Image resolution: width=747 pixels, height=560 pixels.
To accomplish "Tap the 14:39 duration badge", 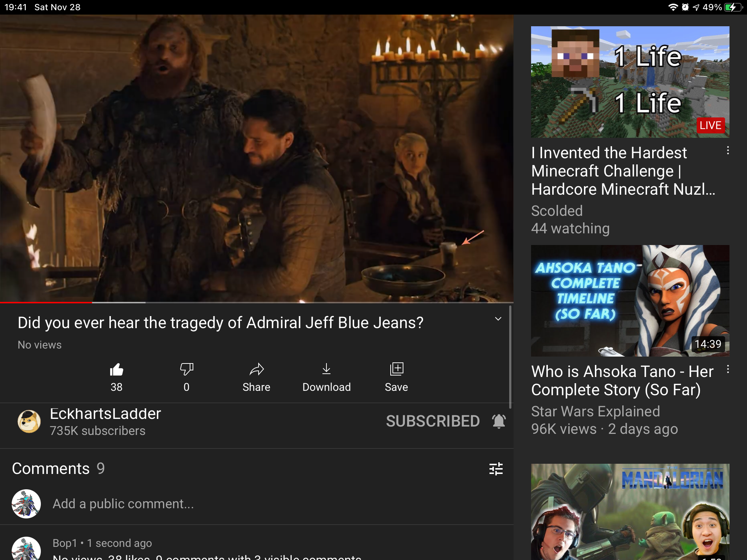I will tap(708, 344).
